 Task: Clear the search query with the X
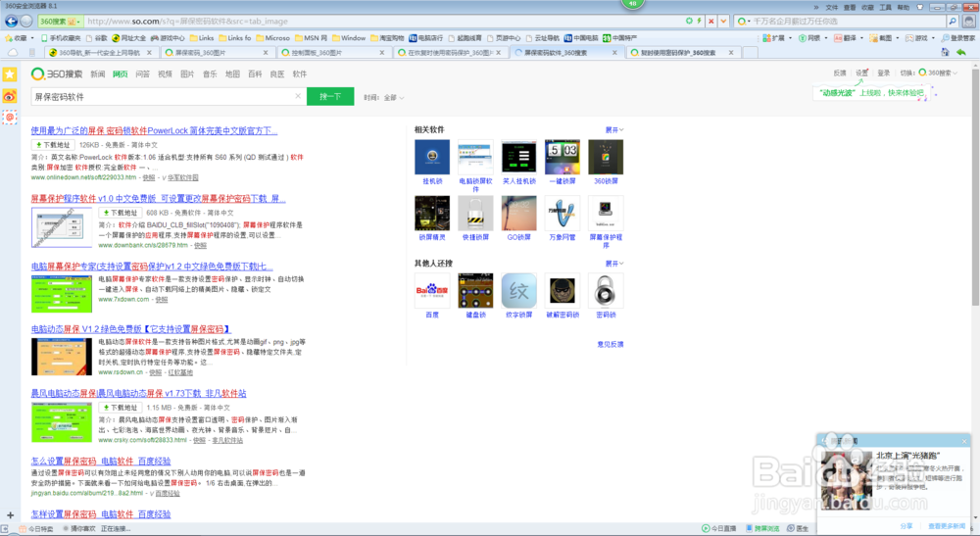tap(298, 96)
